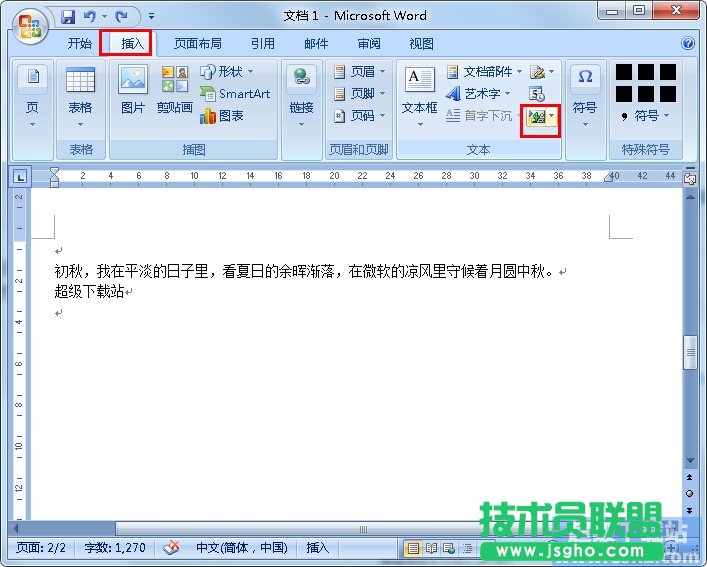Click vertical scrollbar down arrow

click(690, 461)
